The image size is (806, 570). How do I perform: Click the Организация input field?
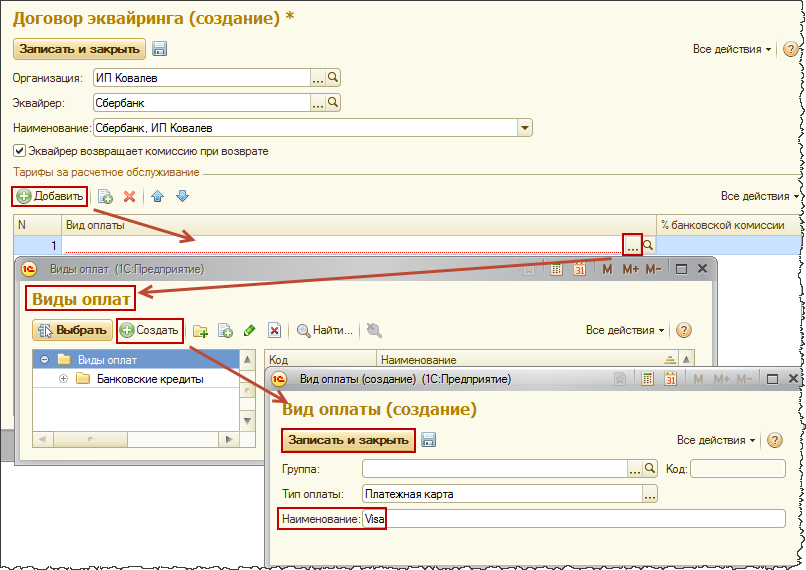pyautogui.click(x=202, y=78)
